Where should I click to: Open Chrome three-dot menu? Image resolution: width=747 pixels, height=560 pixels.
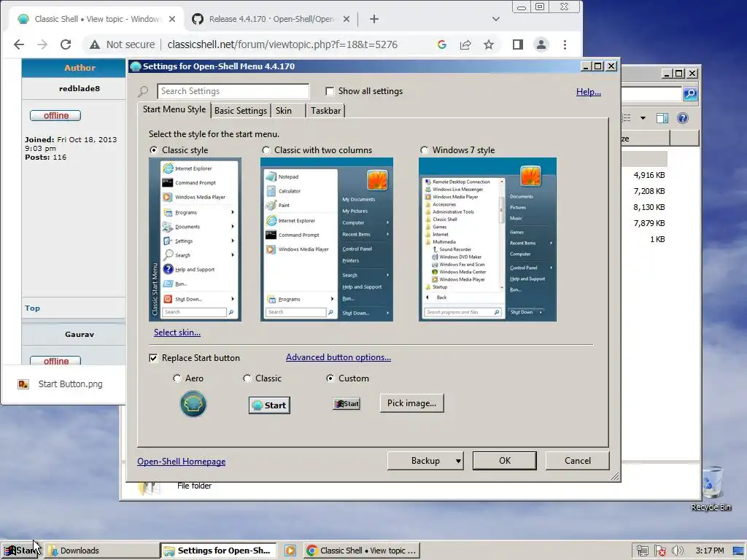(565, 44)
